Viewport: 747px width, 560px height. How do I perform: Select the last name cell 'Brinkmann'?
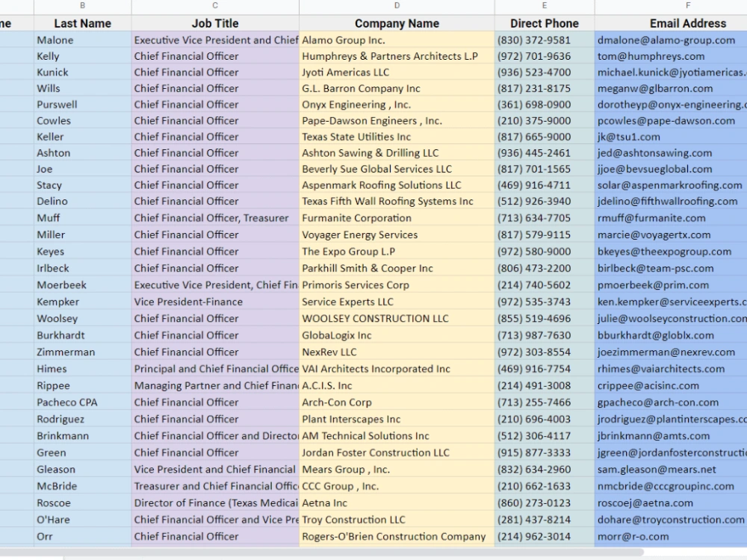tap(82, 436)
